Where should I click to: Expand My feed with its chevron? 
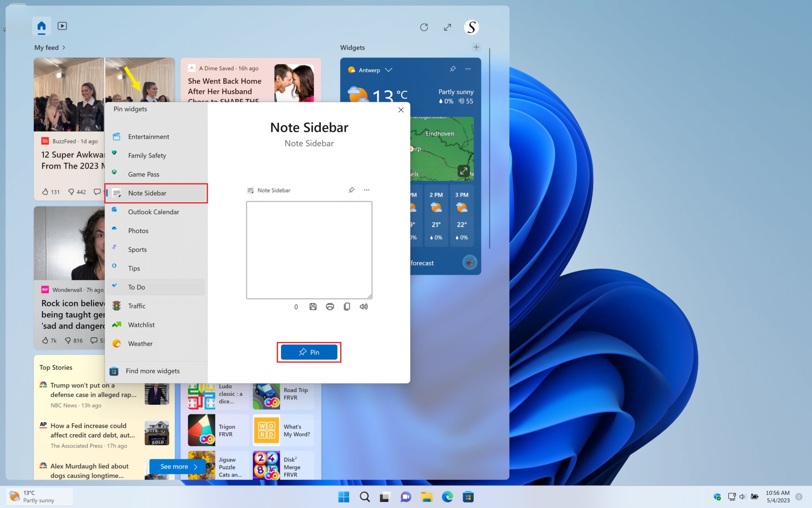pyautogui.click(x=63, y=47)
